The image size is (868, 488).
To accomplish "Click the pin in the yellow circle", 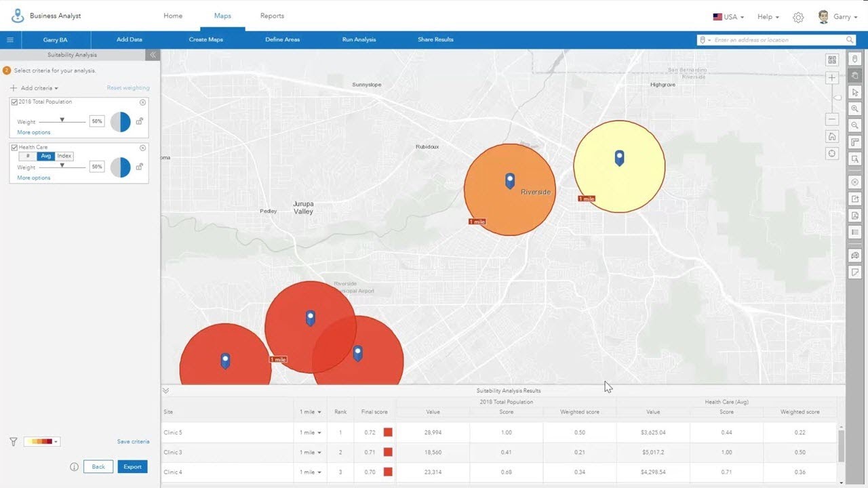I will tap(619, 158).
